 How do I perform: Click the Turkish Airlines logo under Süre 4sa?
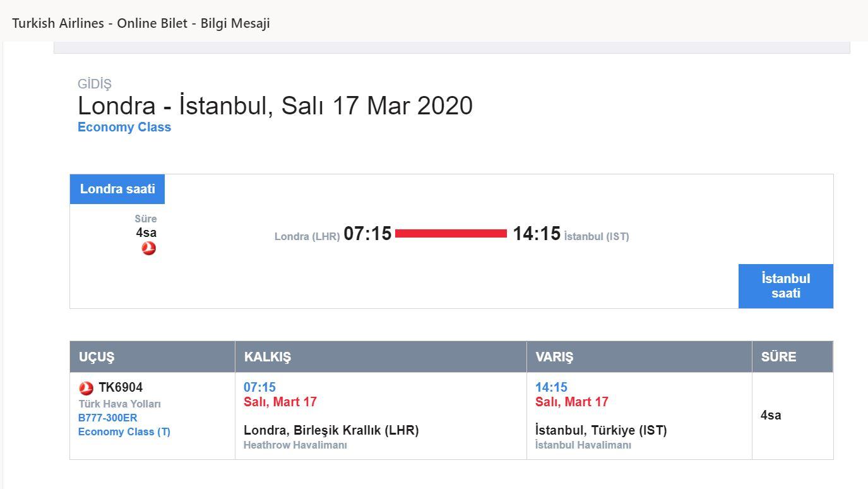(148, 248)
